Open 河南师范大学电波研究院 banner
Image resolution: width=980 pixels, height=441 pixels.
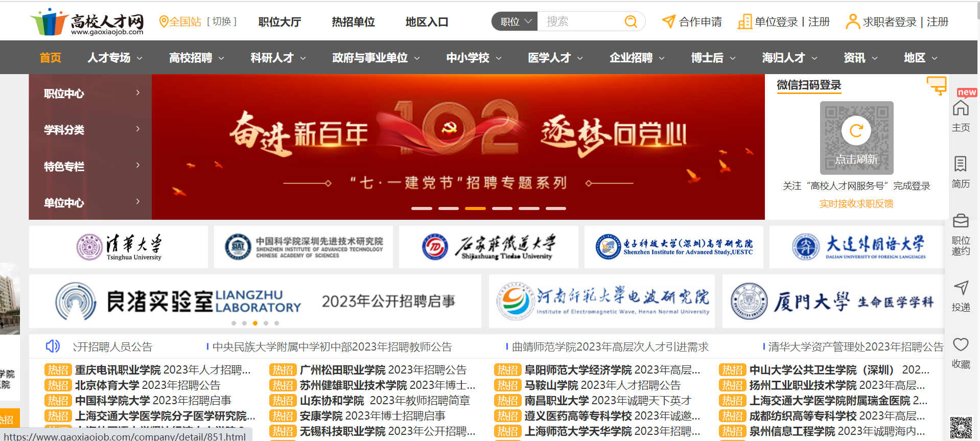(x=602, y=301)
